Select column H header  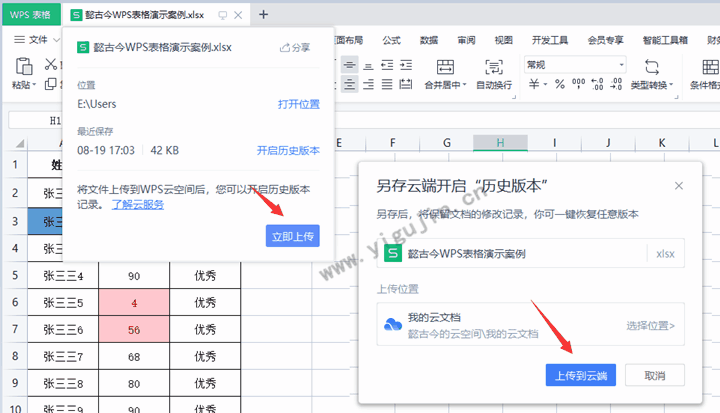pos(500,143)
